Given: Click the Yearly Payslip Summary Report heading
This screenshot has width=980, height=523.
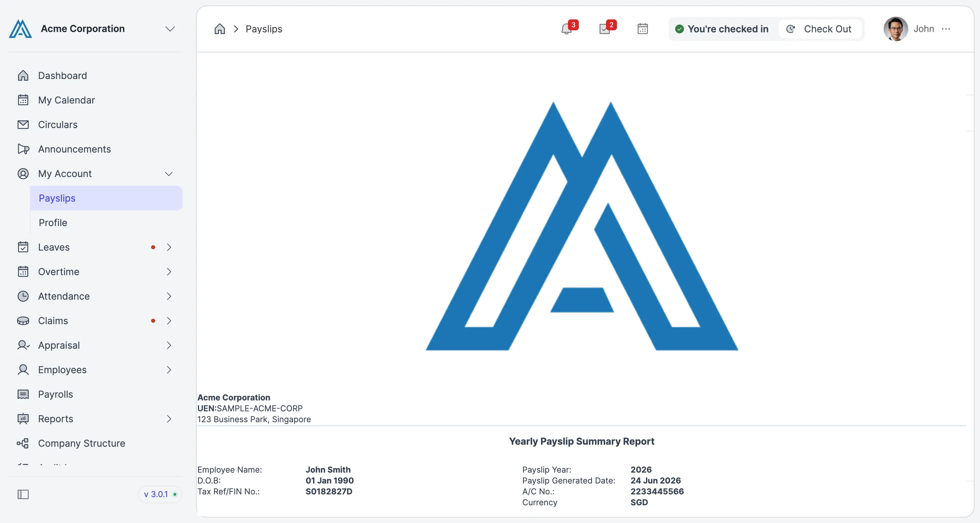Looking at the screenshot, I should coord(582,441).
